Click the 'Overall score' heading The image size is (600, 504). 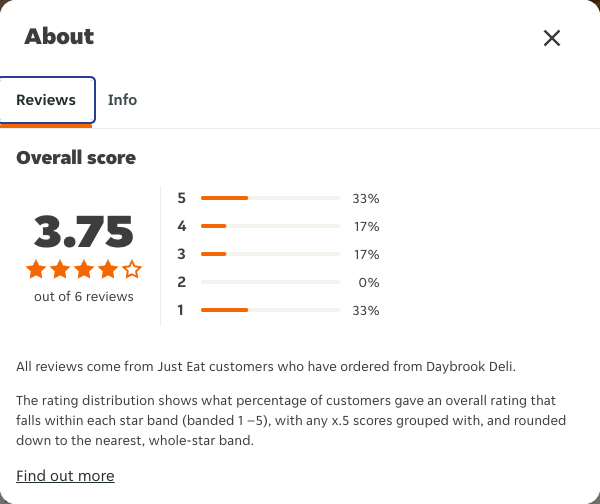76,158
